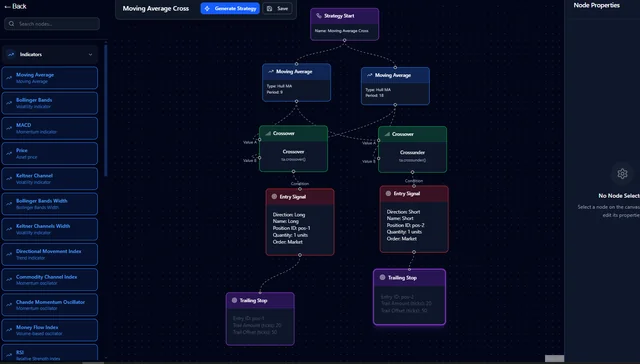Select the Keltner Channel palette item

pos(50,179)
